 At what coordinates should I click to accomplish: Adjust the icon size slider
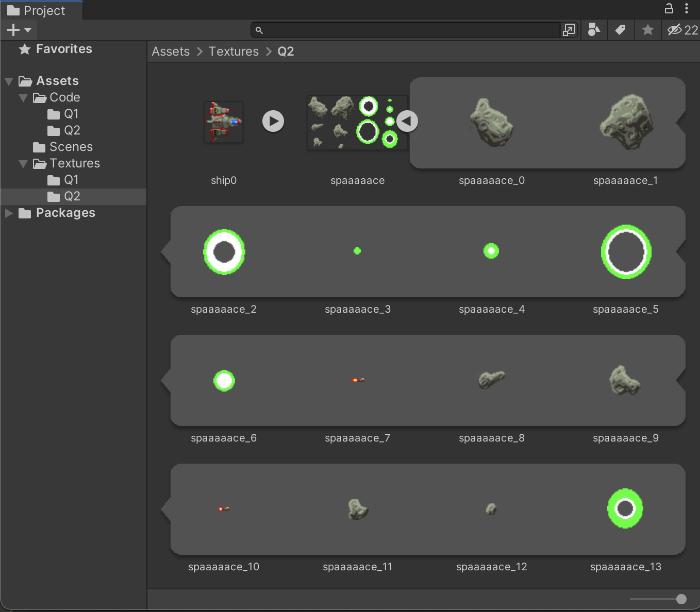(x=681, y=599)
